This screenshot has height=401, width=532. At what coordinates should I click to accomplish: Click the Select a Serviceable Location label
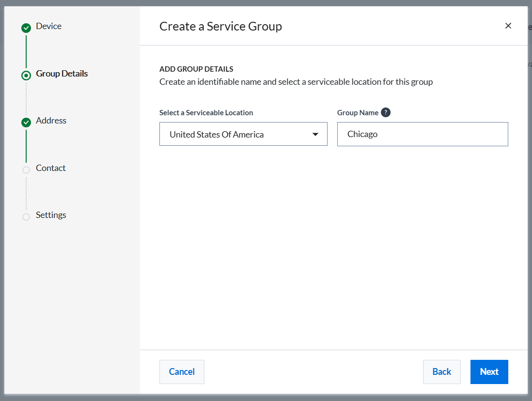click(x=206, y=112)
